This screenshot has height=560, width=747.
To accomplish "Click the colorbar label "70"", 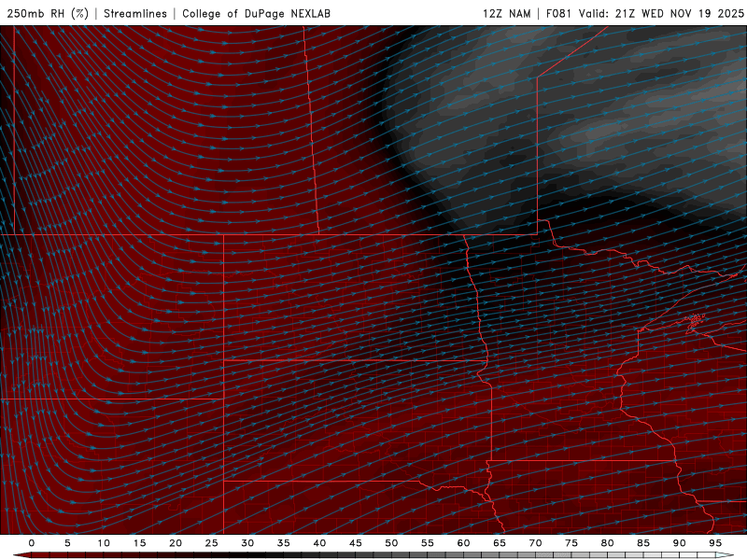I will (535, 543).
